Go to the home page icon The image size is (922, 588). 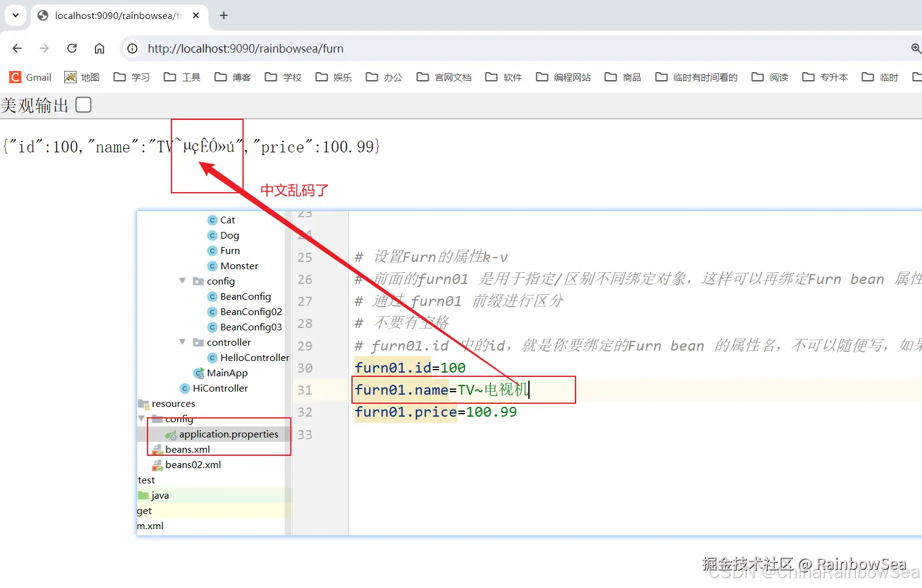click(x=99, y=48)
